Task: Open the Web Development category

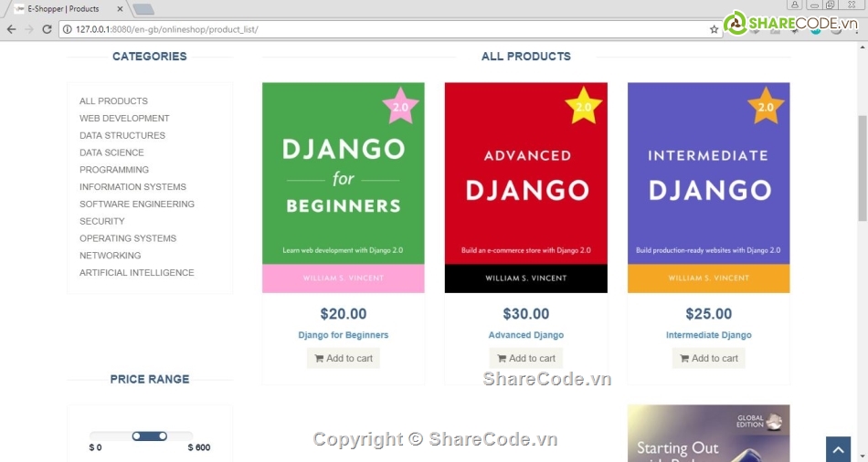Action: coord(124,118)
